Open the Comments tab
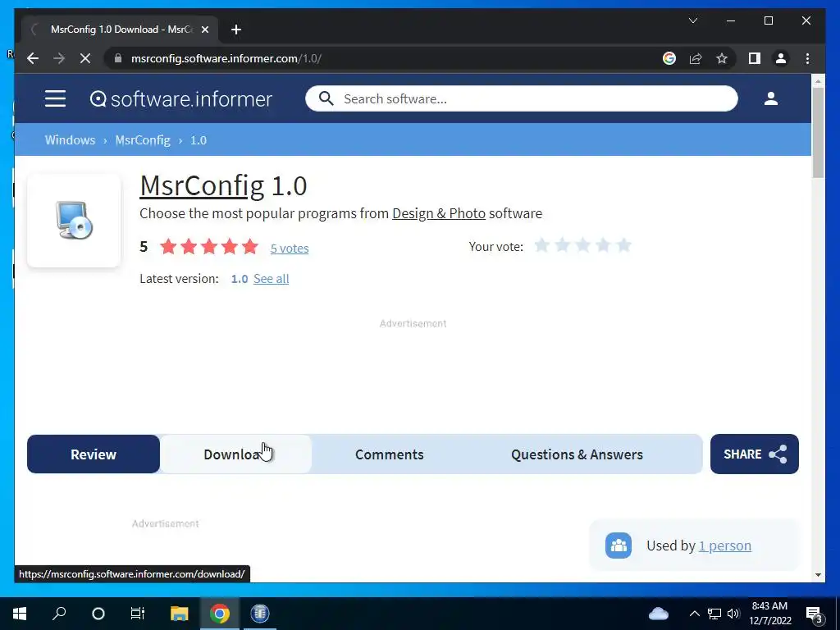Viewport: 840px width, 630px height. coord(390,454)
